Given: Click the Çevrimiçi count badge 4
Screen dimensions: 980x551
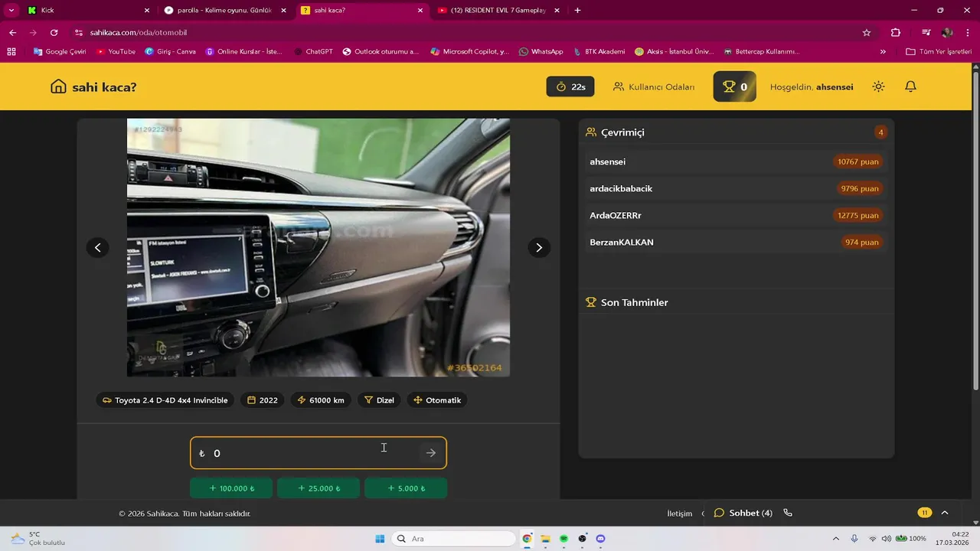Looking at the screenshot, I should (x=880, y=132).
